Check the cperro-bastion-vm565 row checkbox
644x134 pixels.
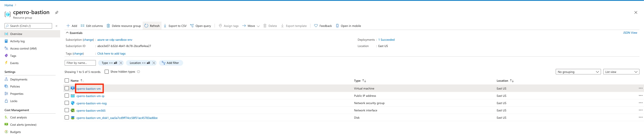point(67,110)
